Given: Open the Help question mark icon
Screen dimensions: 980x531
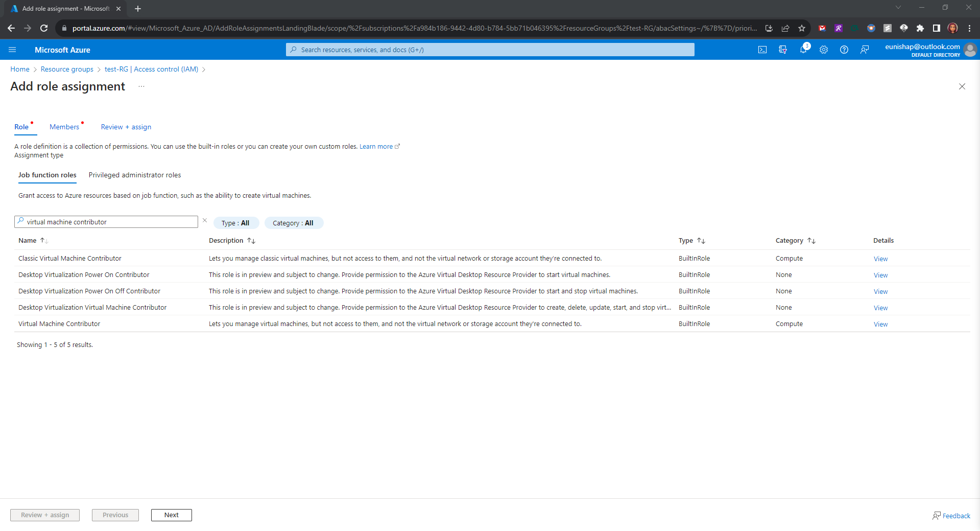Looking at the screenshot, I should (x=844, y=50).
